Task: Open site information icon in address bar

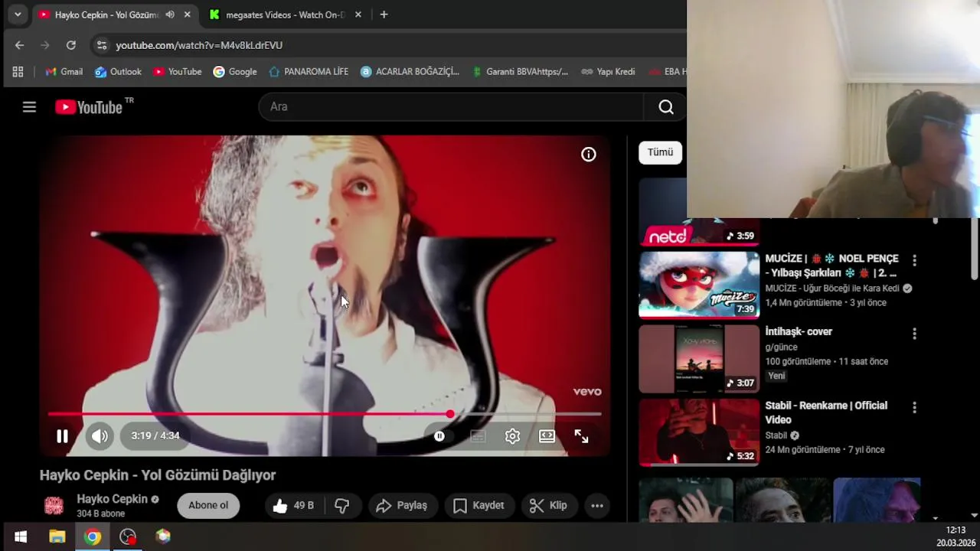Action: point(102,45)
